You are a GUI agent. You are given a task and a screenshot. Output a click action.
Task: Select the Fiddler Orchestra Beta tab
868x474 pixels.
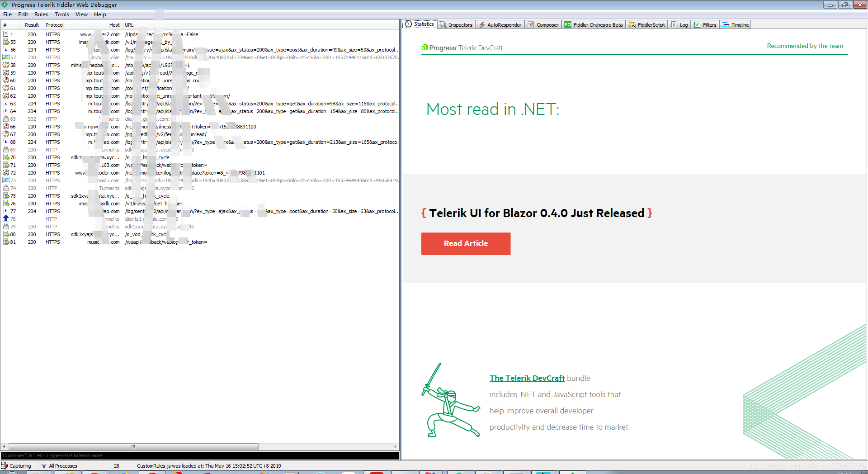tap(594, 25)
